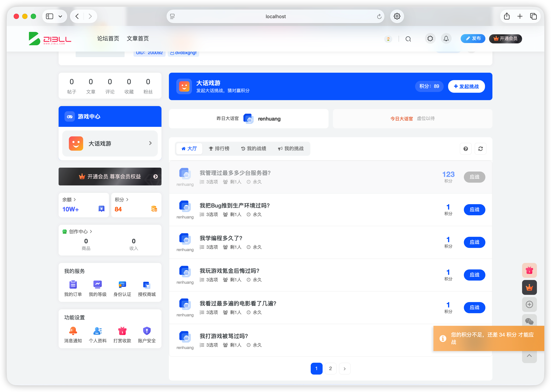This screenshot has height=392, width=551.
Task: Click the help question mark in the game hall
Action: point(466,149)
